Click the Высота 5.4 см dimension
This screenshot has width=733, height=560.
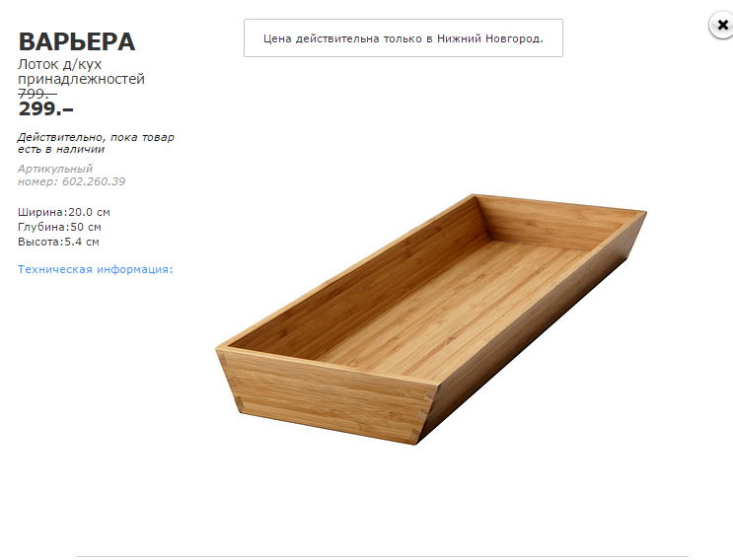coord(58,242)
